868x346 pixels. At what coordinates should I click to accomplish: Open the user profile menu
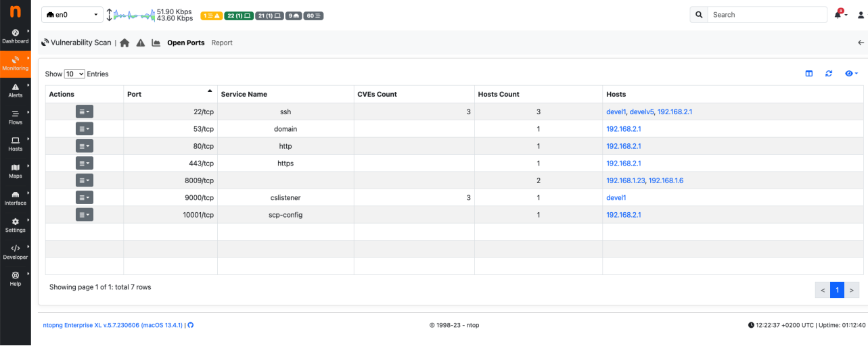(x=861, y=15)
